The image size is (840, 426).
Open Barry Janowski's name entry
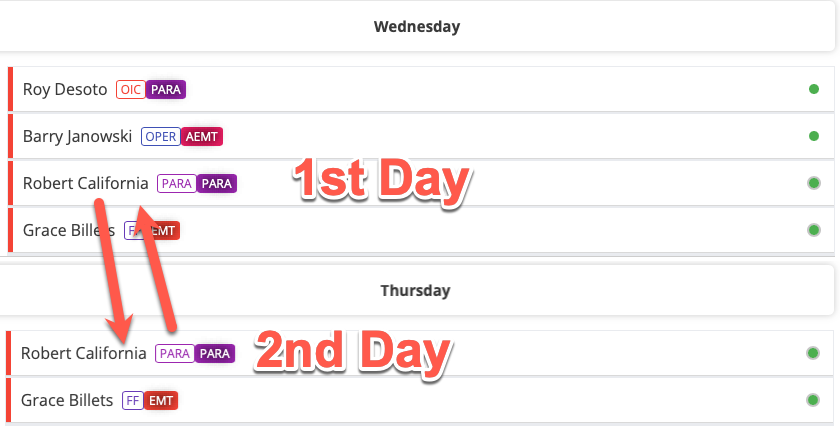point(77,137)
